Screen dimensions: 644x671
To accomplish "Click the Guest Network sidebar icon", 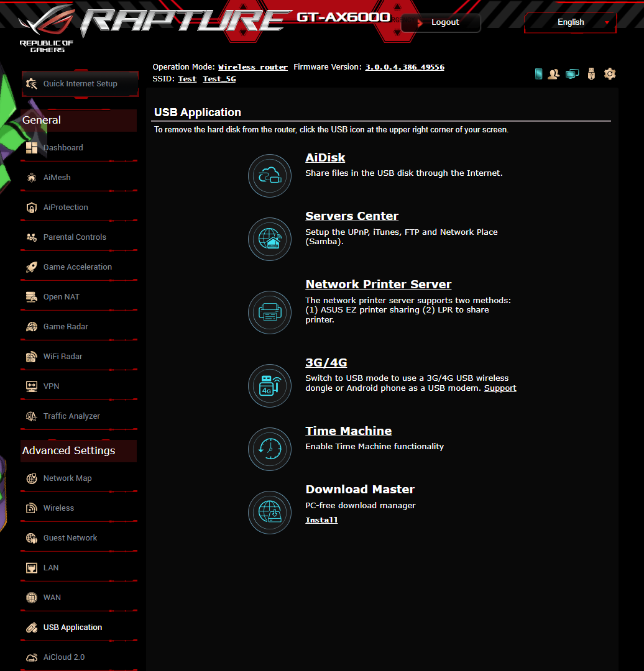I will pos(32,538).
